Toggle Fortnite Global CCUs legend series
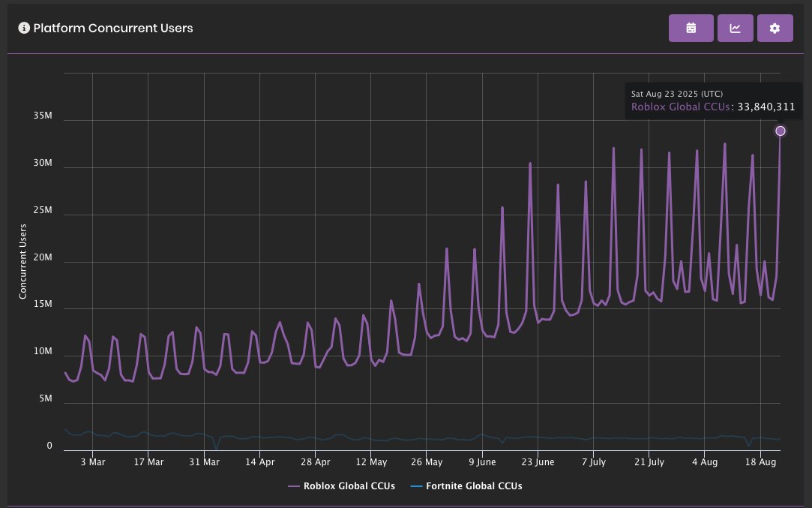 [466, 486]
